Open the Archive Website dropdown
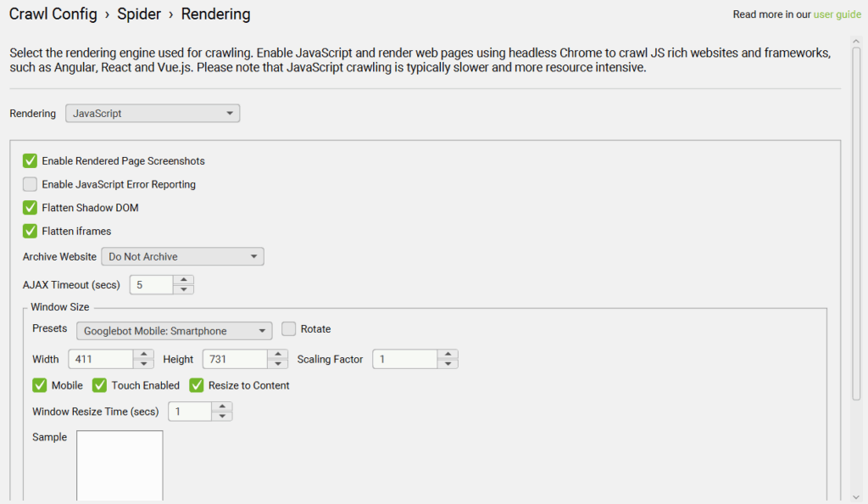This screenshot has width=868, height=504. click(182, 256)
